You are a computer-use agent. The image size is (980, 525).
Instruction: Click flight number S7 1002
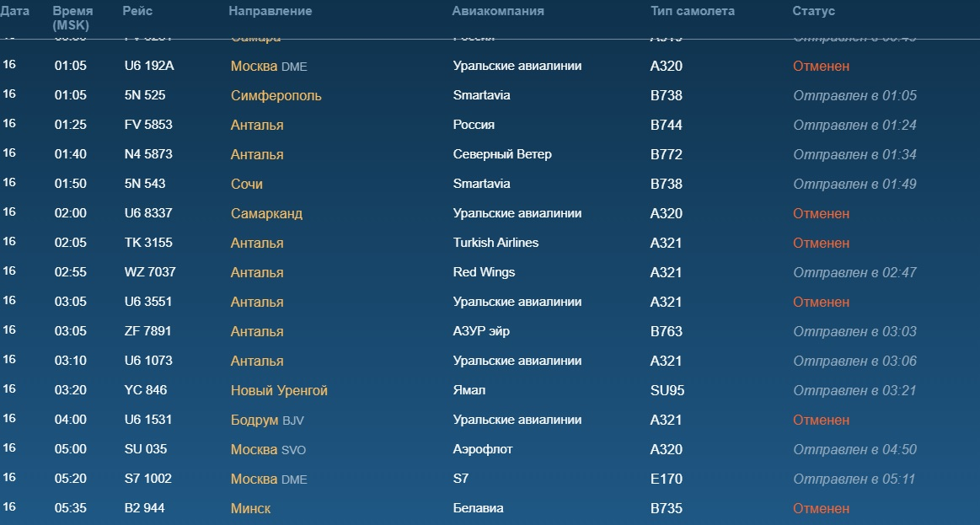(x=148, y=478)
